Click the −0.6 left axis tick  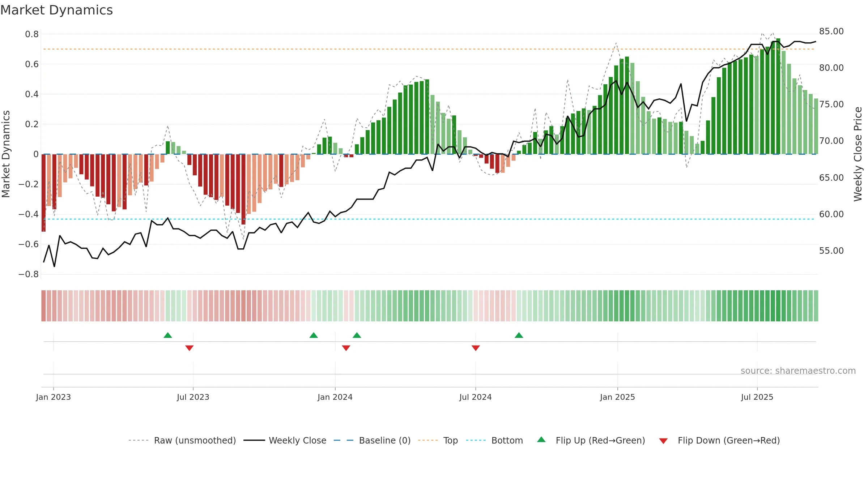pyautogui.click(x=29, y=244)
